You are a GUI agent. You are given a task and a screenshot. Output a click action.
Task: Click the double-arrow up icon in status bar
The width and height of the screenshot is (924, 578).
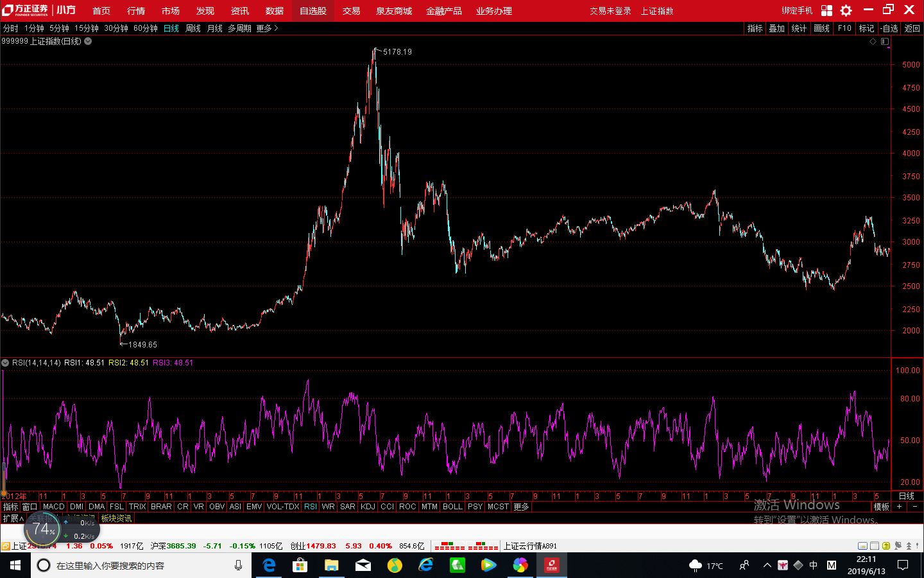(x=909, y=546)
